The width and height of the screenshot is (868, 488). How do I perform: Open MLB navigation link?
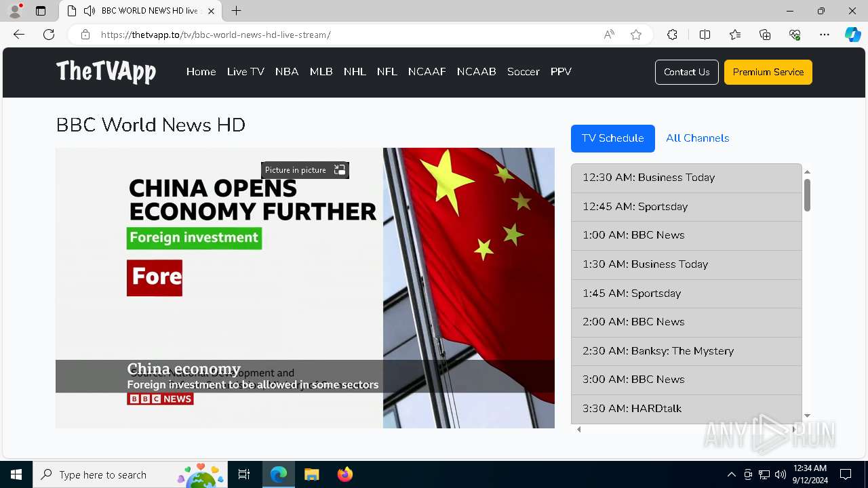click(x=321, y=72)
